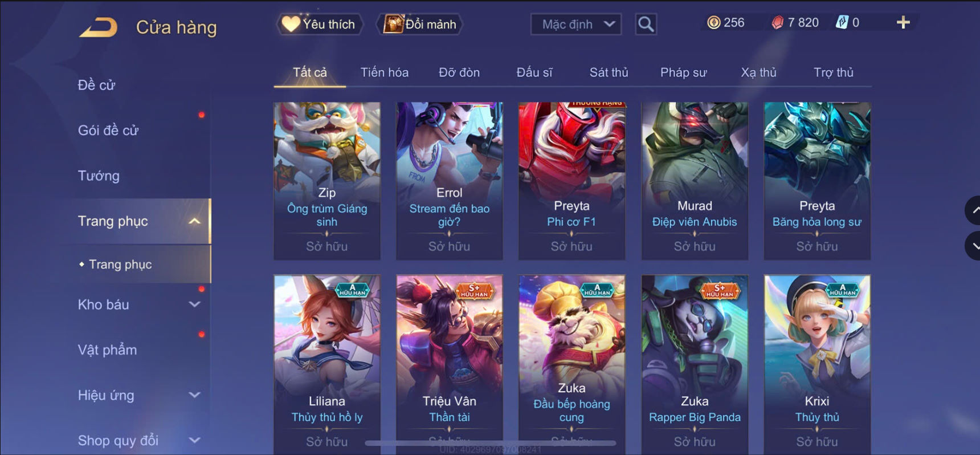Image resolution: width=980 pixels, height=455 pixels.
Task: Open Gói đề cử in sidebar
Action: (x=108, y=131)
